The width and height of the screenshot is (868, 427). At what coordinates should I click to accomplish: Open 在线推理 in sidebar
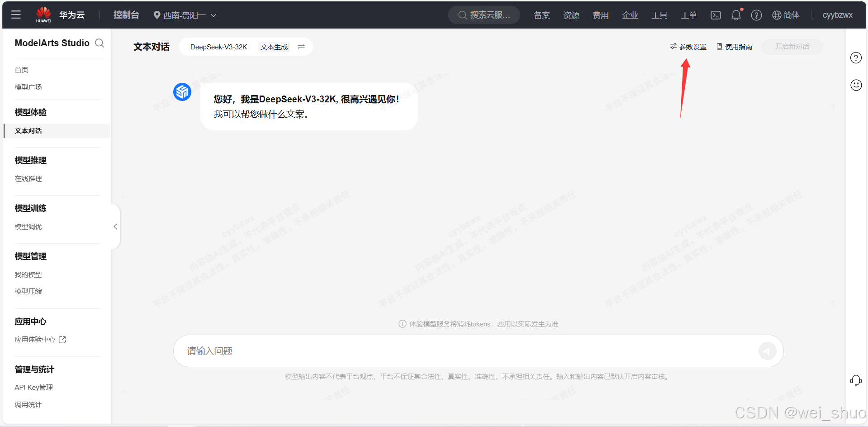click(28, 179)
